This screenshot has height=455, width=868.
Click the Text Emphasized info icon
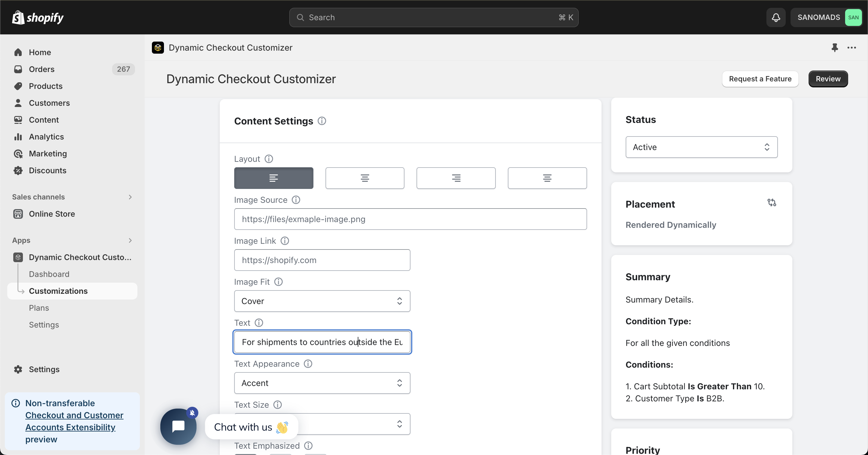pyautogui.click(x=308, y=446)
